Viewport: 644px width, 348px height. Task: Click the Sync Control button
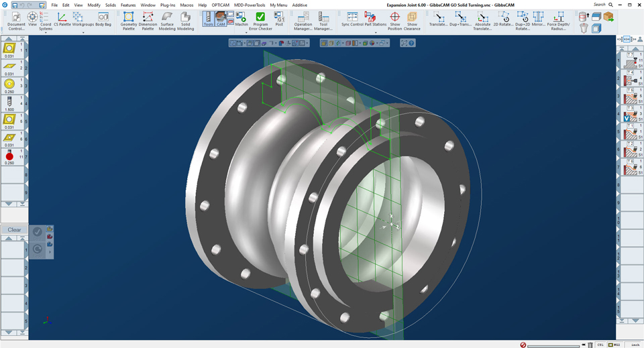pos(352,20)
